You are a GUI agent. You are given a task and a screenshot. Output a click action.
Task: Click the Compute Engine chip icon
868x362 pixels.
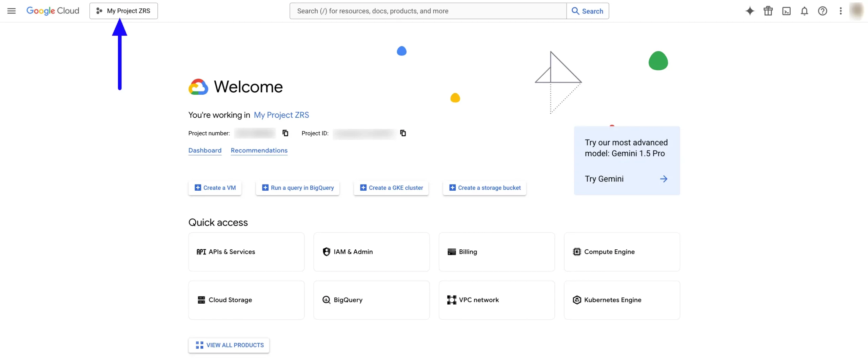tap(577, 252)
